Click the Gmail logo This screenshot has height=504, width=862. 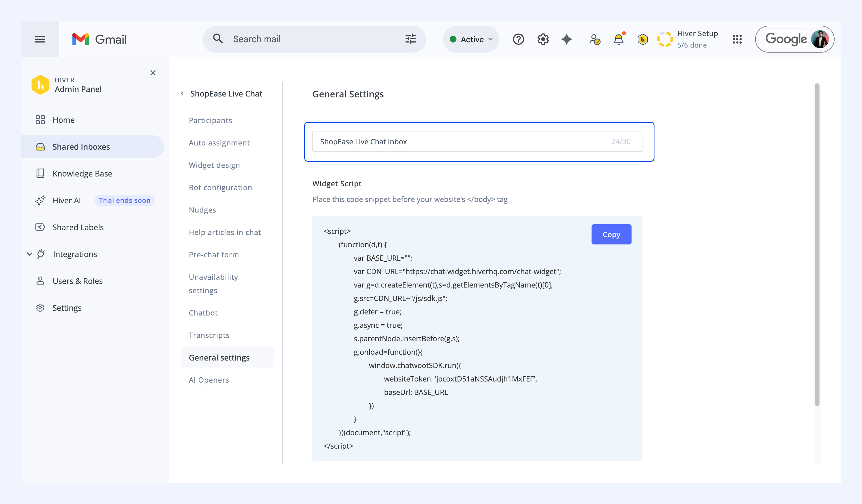[x=99, y=39]
